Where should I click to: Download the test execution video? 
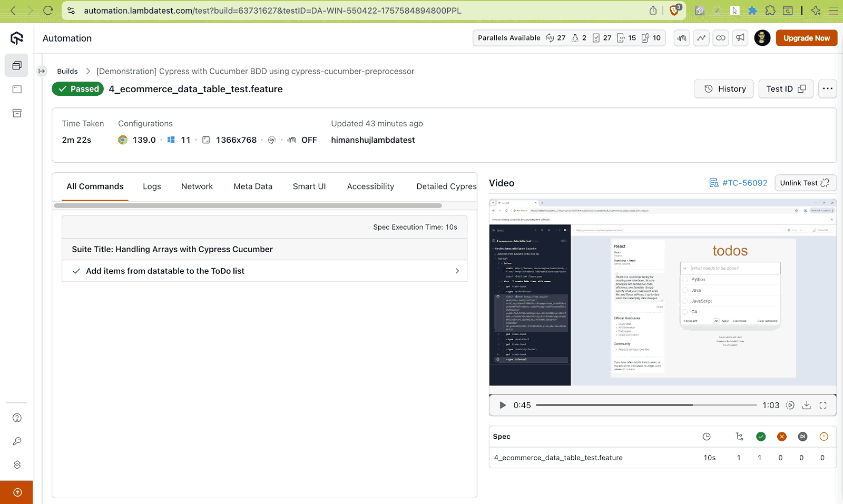(x=806, y=405)
